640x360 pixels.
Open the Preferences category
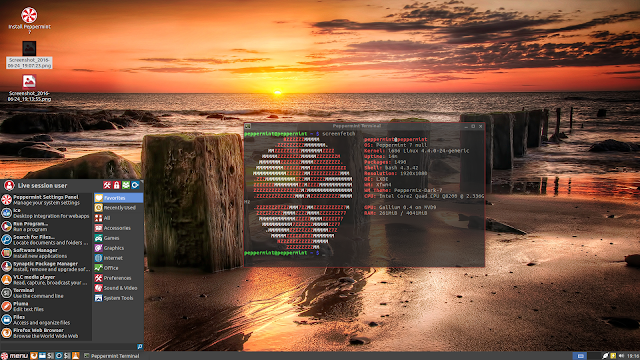(118, 278)
